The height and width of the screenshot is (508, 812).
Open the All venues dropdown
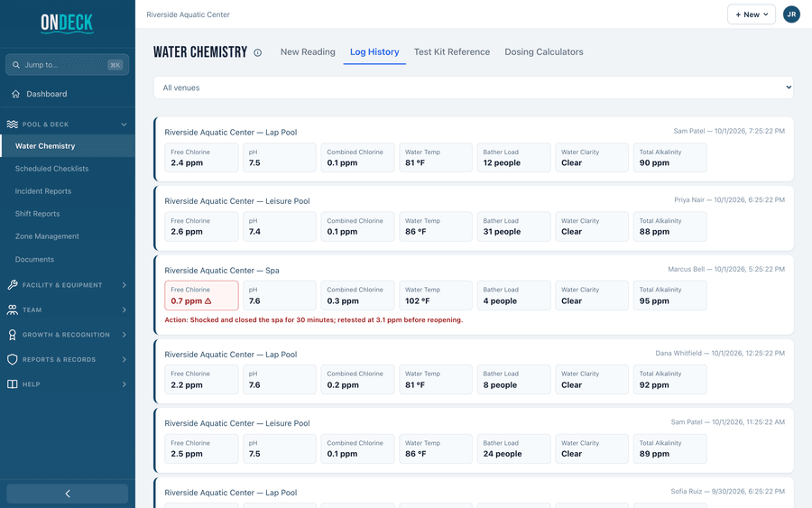474,88
